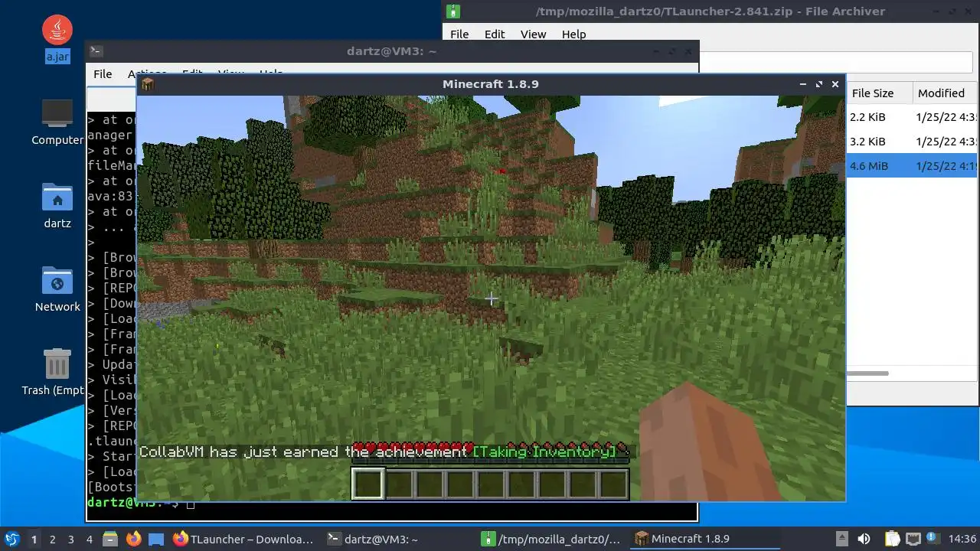Select the 3.2 KiB row in archiver
Screen dimensions: 980x551
point(911,142)
